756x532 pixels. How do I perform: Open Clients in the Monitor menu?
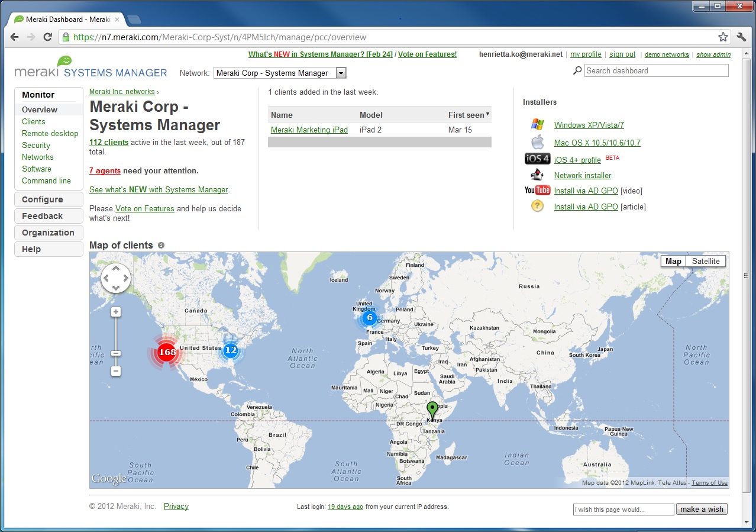point(34,121)
